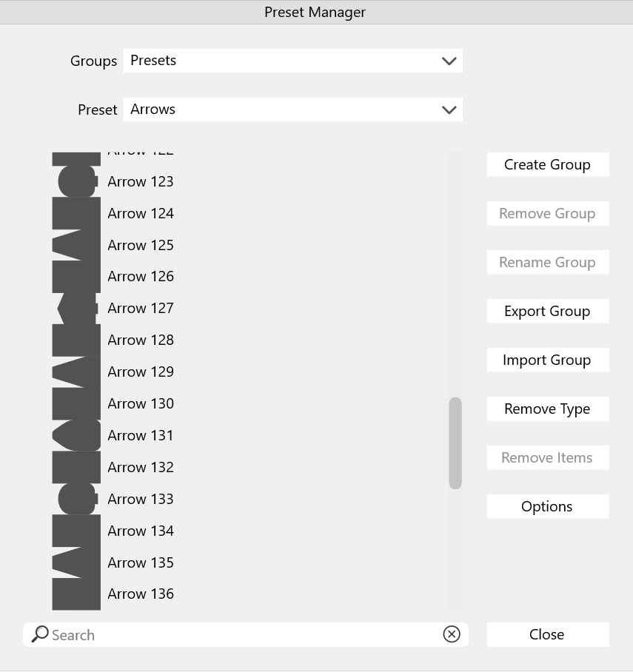Select the Arrow 127 preset thumbnail
Viewport: 633px width, 672px height.
tap(76, 309)
